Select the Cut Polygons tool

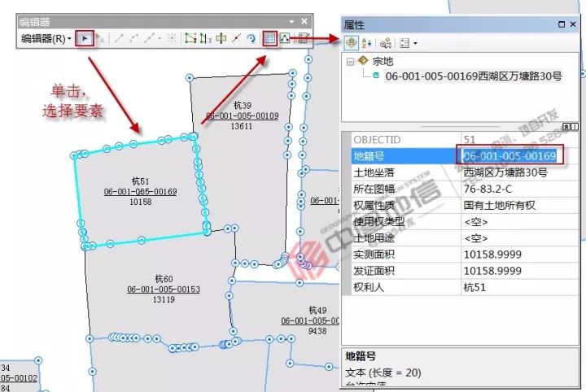click(x=221, y=38)
